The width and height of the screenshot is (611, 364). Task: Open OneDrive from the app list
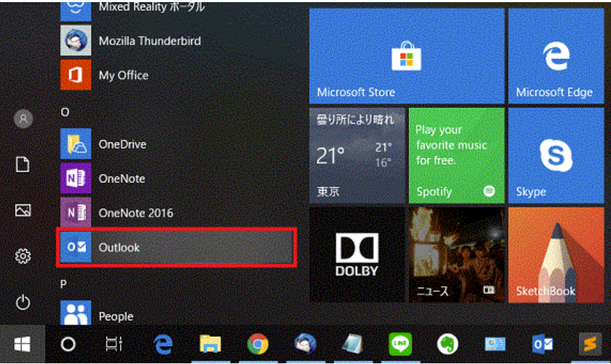176,144
